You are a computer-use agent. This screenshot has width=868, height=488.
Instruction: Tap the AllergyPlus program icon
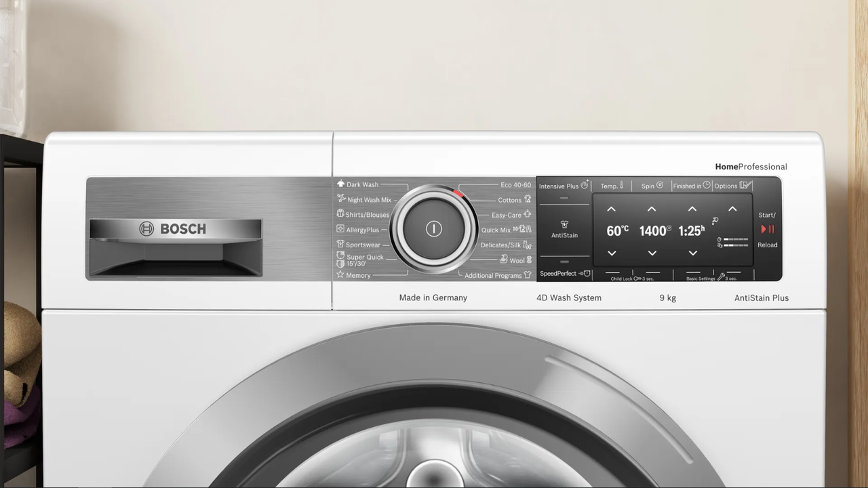(x=340, y=229)
